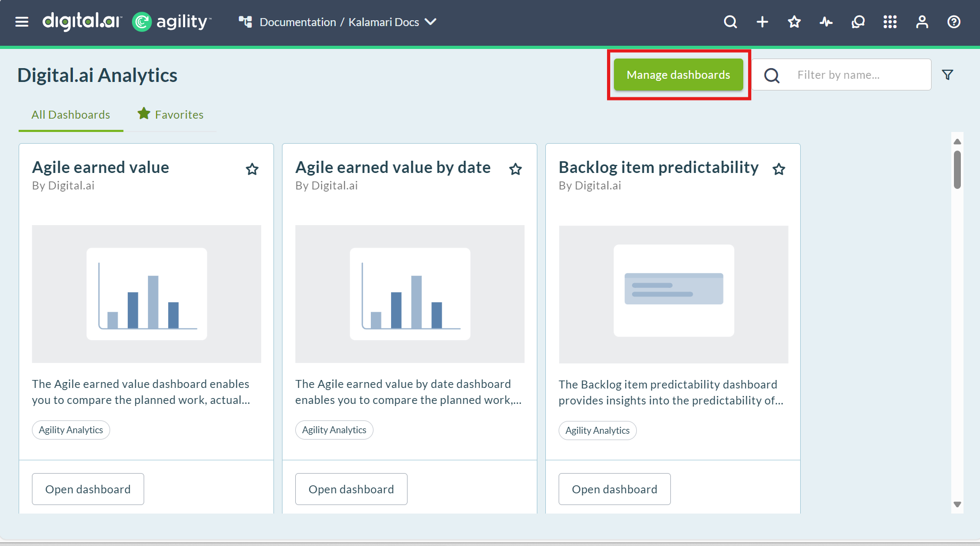Viewport: 980px width, 546px height.
Task: Click the Agile earned value by date thumbnail
Action: (410, 294)
